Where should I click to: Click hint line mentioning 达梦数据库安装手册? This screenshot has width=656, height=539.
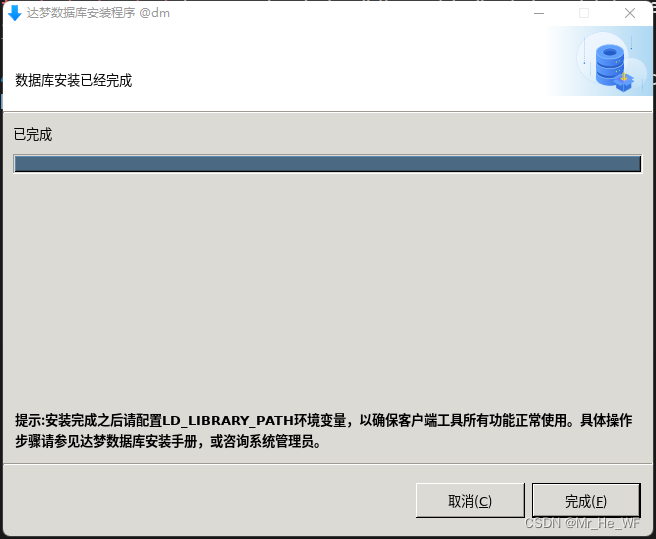pyautogui.click(x=168, y=441)
